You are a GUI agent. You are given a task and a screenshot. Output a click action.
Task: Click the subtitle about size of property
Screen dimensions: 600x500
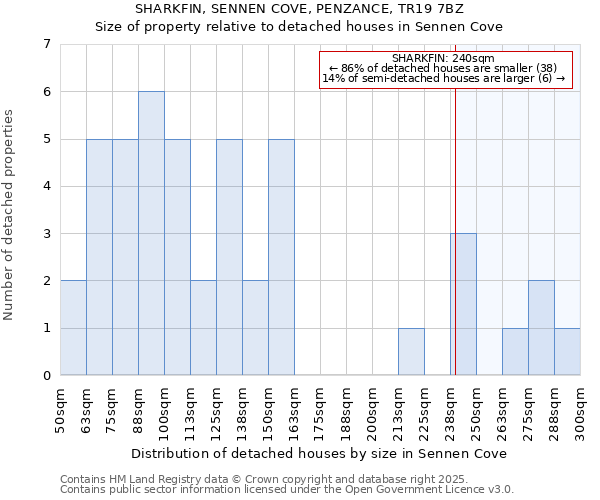pos(299,27)
